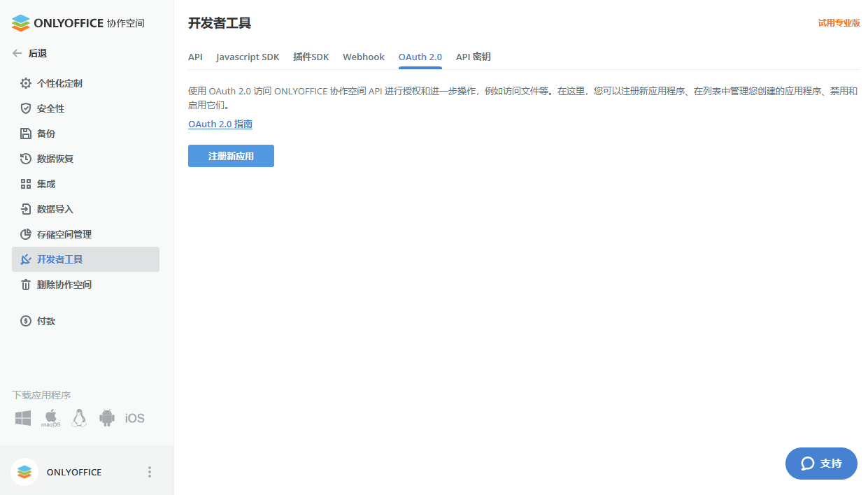The height and width of the screenshot is (495, 868).
Task: Click the 集成 label in sidebar
Action: point(46,184)
